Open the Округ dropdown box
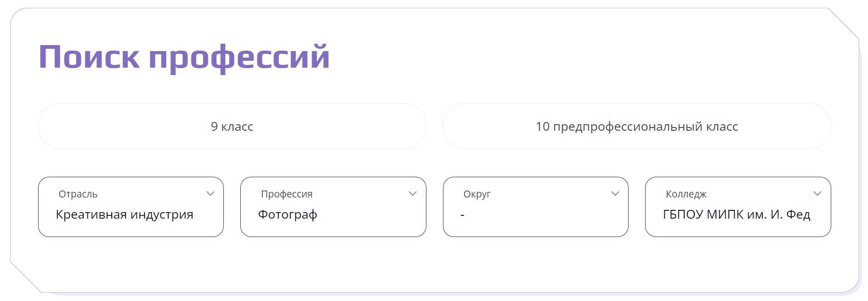The width and height of the screenshot is (868, 301). coord(535,207)
